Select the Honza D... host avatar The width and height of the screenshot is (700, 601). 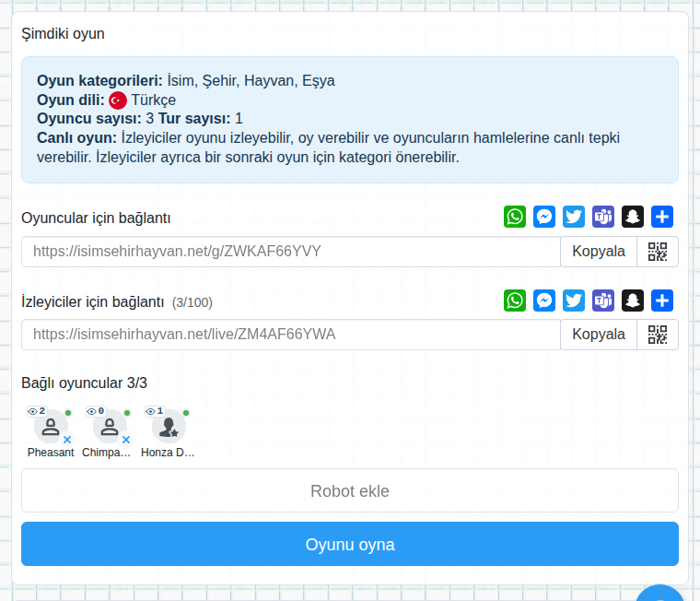coord(169,427)
